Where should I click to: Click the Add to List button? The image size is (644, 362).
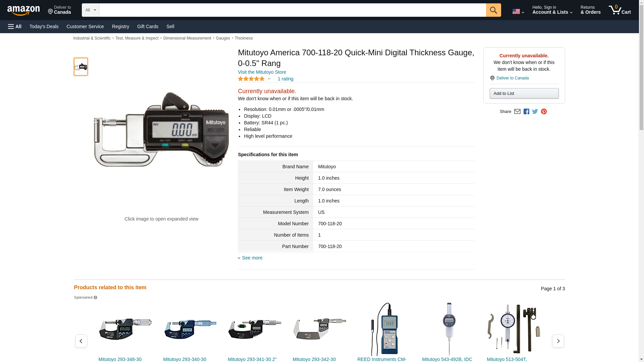click(x=524, y=93)
